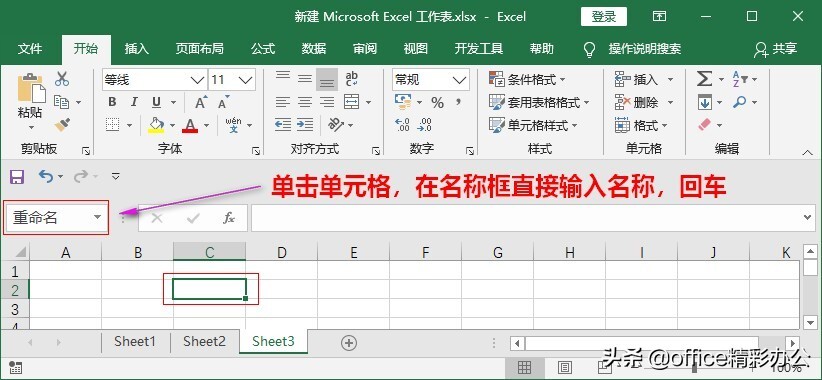This screenshot has height=380, width=822.
Task: Open 条件格式 conditional formatting menu
Action: (527, 80)
